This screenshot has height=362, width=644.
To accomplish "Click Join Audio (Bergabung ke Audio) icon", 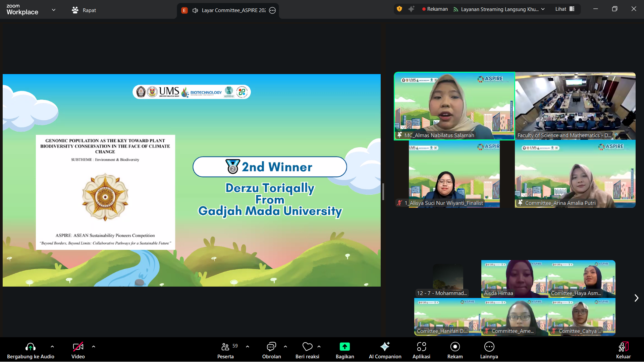I will click(30, 347).
